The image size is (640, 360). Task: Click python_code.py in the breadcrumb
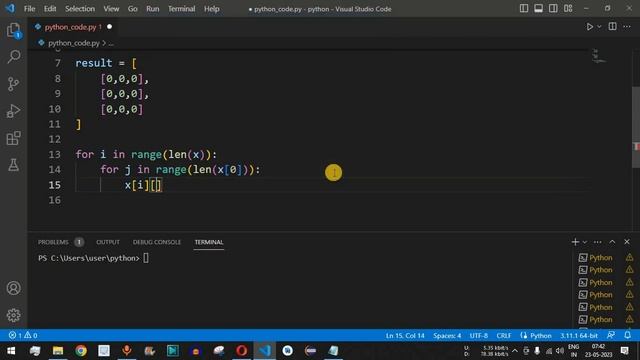tap(74, 43)
